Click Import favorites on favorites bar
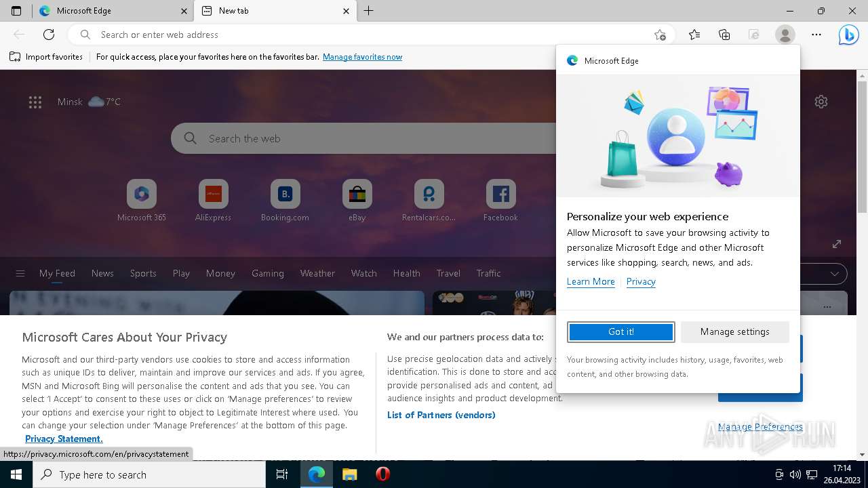Viewport: 868px width, 488px height. coord(46,57)
